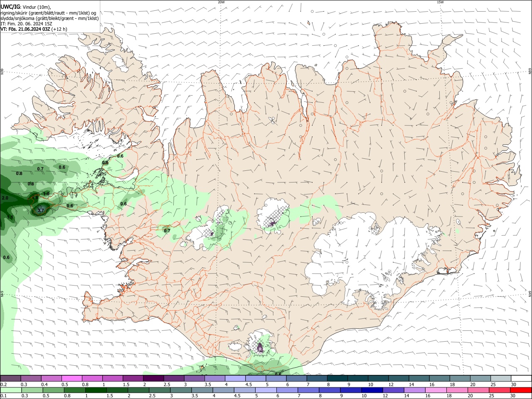Screen dimensions: 532x399
Task: Select the UWC/IG title text
Action: tap(10, 7)
